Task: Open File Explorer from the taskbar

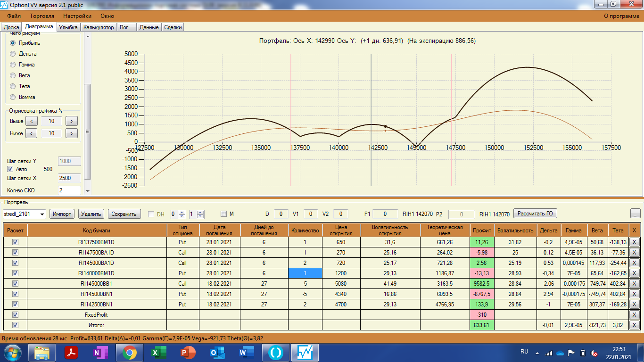Action: 42,352
